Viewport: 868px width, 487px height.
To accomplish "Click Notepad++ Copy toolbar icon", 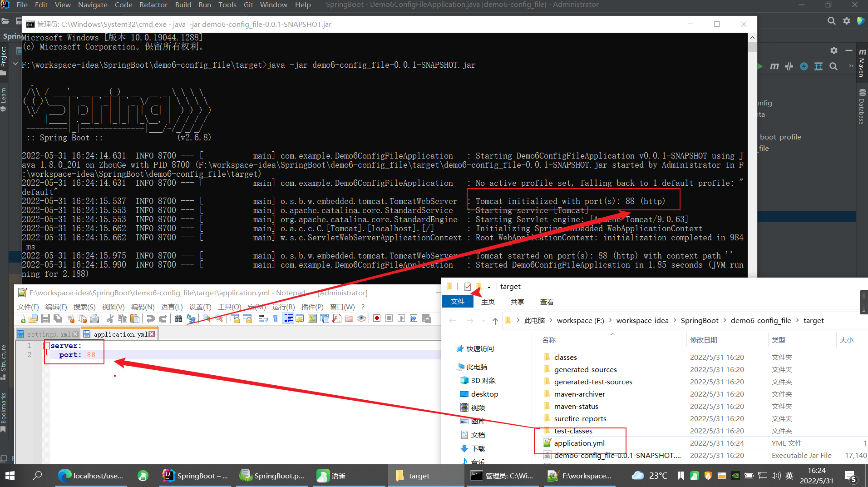I will (x=123, y=318).
